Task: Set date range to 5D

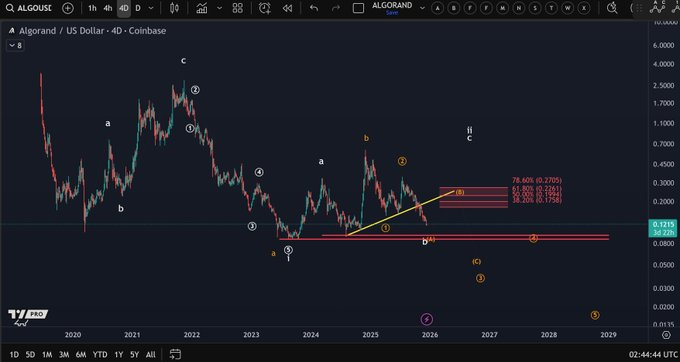Action: coord(30,355)
